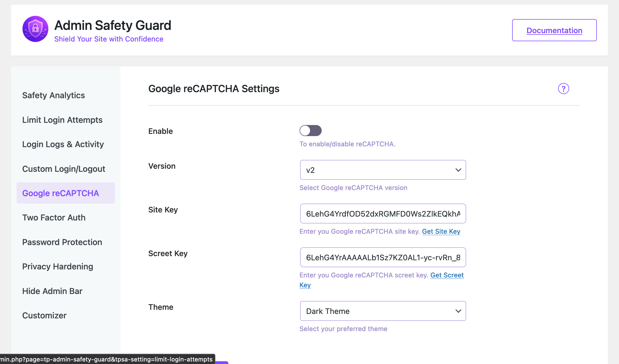Open Custom Login/Logout settings

pyautogui.click(x=64, y=169)
